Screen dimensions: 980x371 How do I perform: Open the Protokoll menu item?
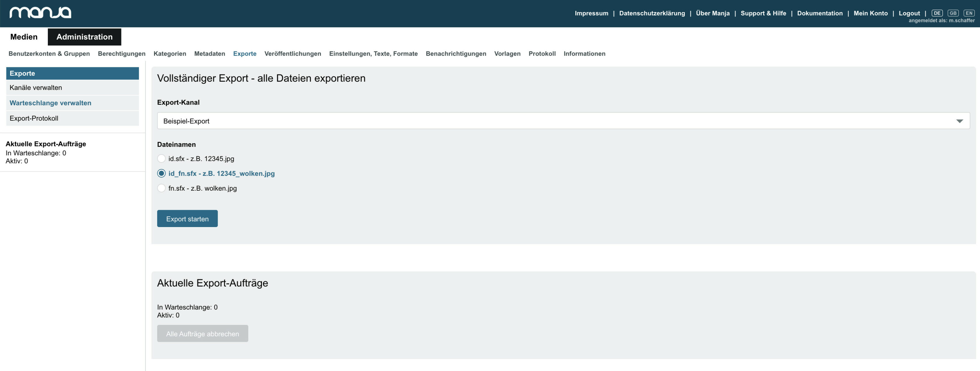pyautogui.click(x=542, y=54)
